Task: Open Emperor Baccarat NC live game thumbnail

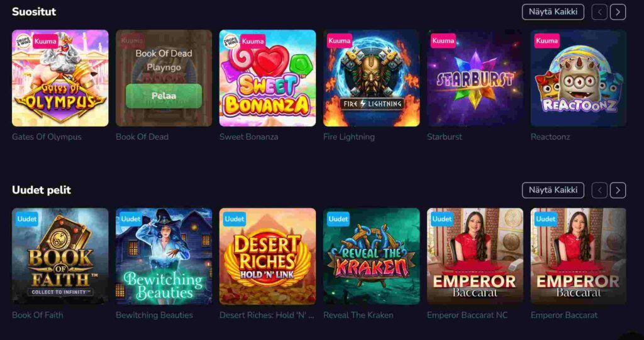Action: [x=475, y=256]
